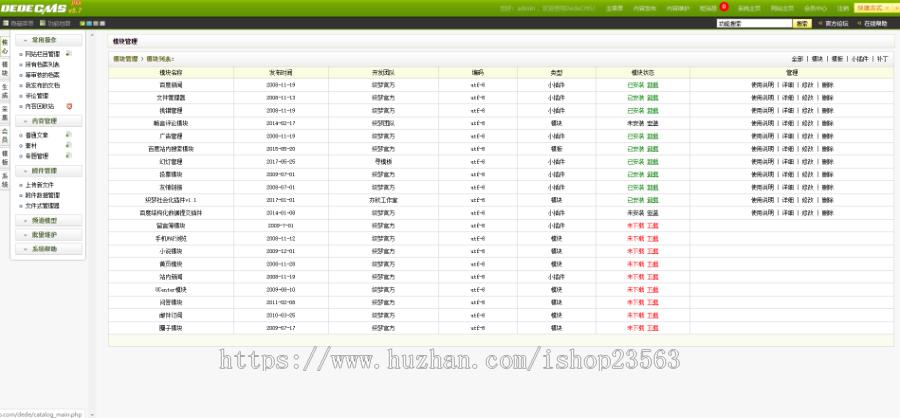
Task: Select the green skin color swatch
Action: click(83, 24)
